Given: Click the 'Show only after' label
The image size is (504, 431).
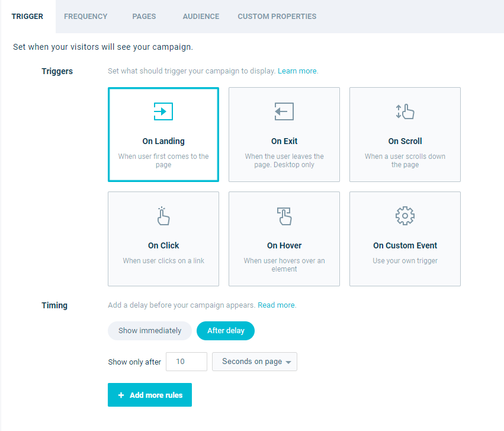Looking at the screenshot, I should [x=134, y=362].
